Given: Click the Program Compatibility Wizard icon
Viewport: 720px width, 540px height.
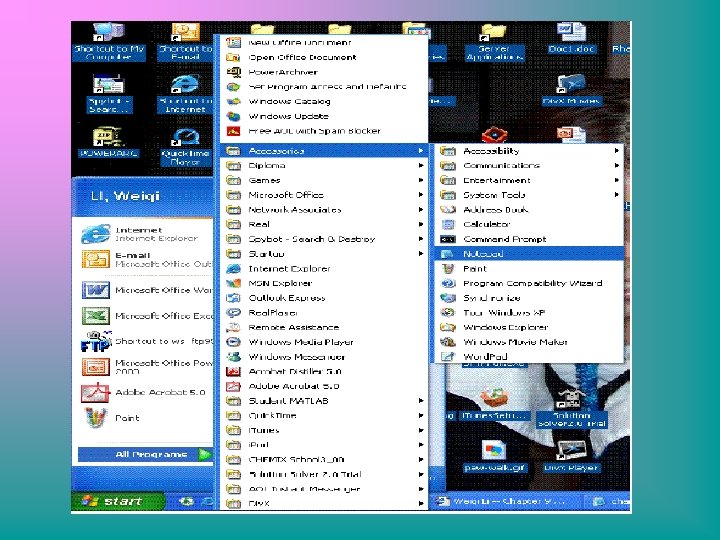Looking at the screenshot, I should click(448, 283).
